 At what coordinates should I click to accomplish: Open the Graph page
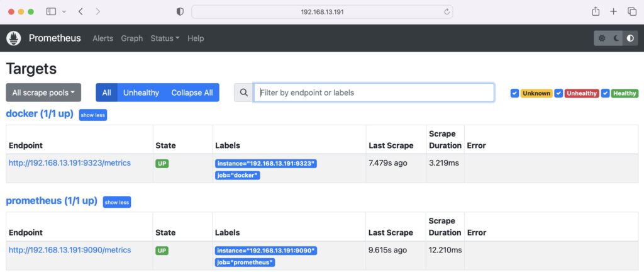tap(132, 38)
